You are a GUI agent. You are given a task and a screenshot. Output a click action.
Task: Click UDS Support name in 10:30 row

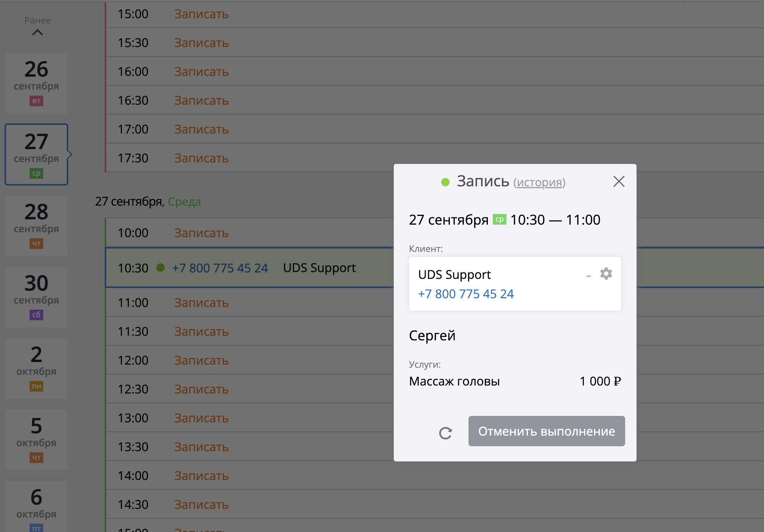tap(319, 268)
